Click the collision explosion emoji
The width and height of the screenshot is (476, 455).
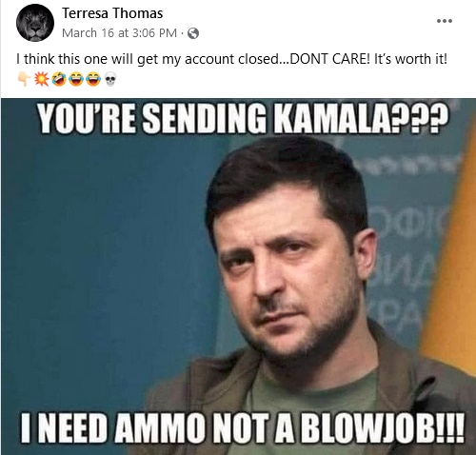point(41,79)
